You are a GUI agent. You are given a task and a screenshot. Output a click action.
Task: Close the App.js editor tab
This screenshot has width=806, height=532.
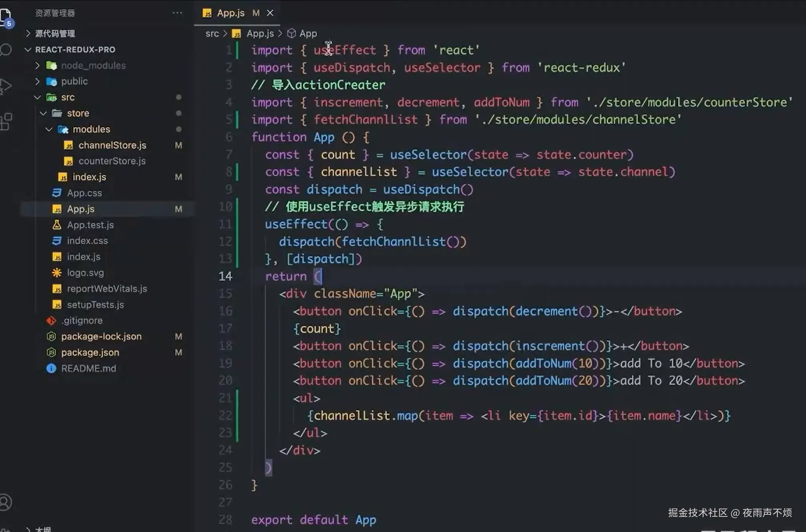click(x=270, y=13)
